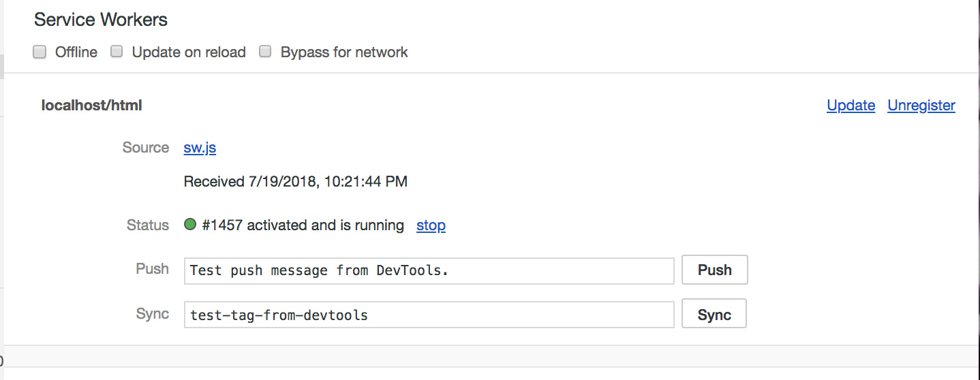The width and height of the screenshot is (980, 380).
Task: Toggle the Update on reload checkbox
Action: tap(117, 52)
